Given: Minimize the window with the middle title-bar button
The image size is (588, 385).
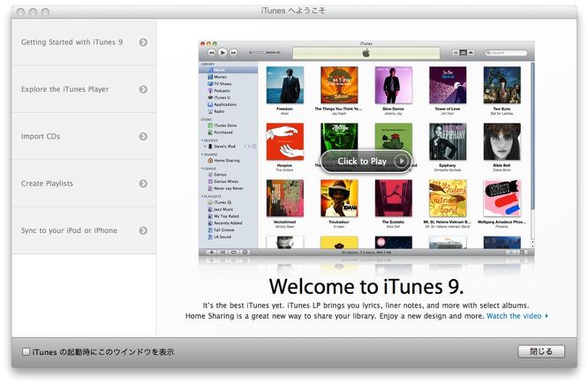Looking at the screenshot, I should tap(33, 12).
